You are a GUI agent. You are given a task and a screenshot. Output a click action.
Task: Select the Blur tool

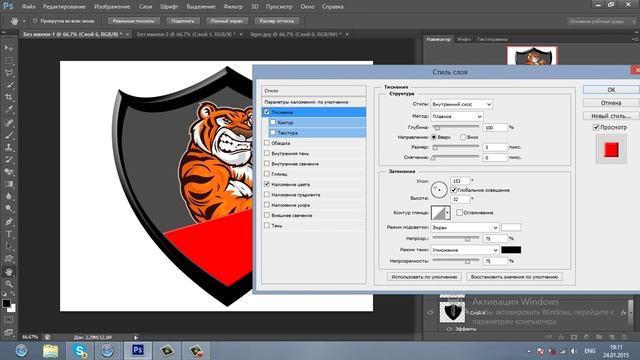tap(9, 196)
